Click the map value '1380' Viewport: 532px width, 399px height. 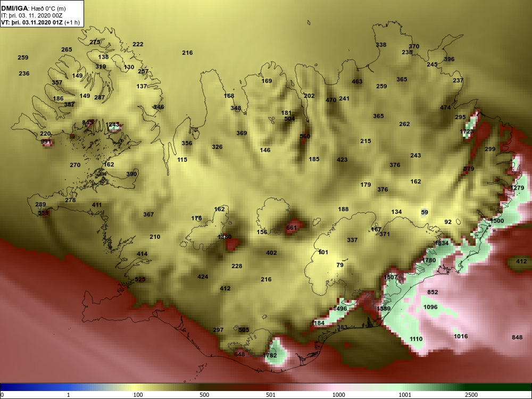click(225, 237)
